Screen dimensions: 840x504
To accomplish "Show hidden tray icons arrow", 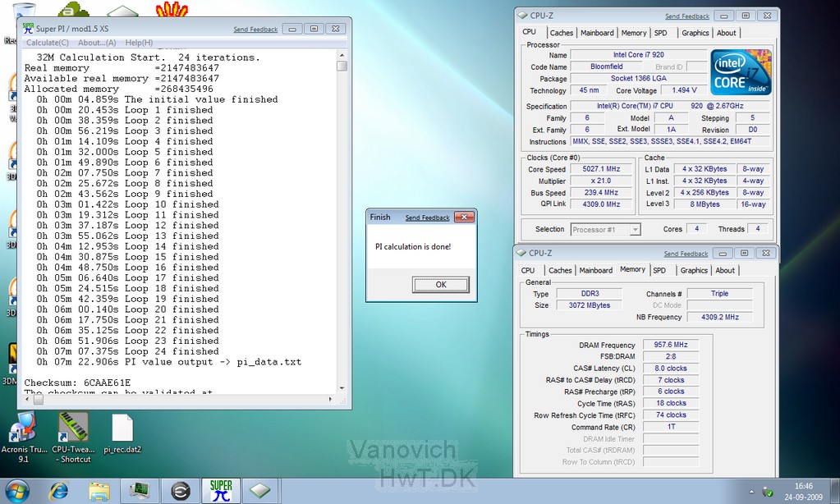I will click(x=751, y=491).
